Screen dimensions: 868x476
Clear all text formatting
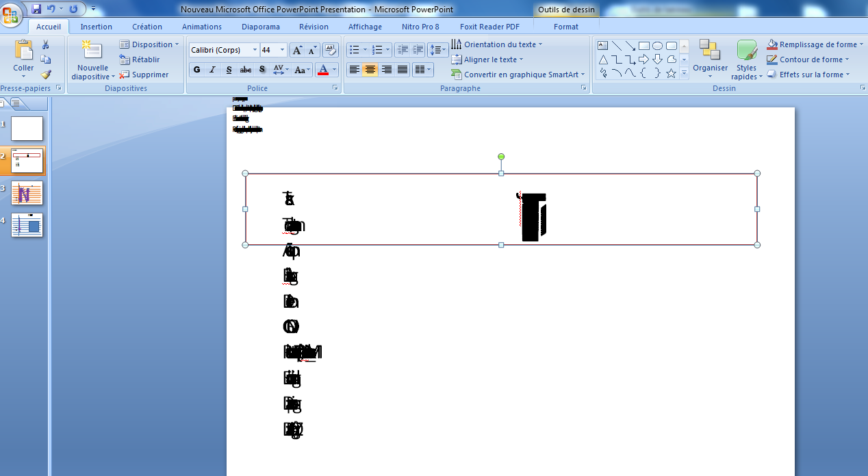click(331, 50)
